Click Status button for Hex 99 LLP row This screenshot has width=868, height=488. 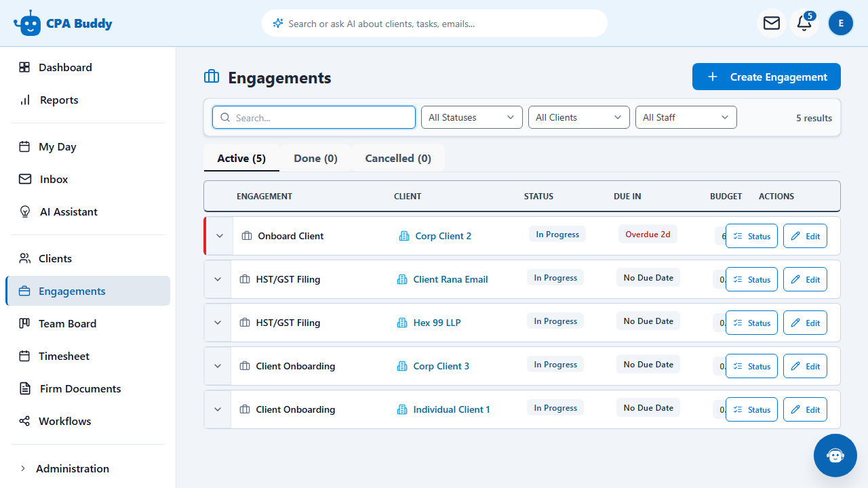pos(751,323)
